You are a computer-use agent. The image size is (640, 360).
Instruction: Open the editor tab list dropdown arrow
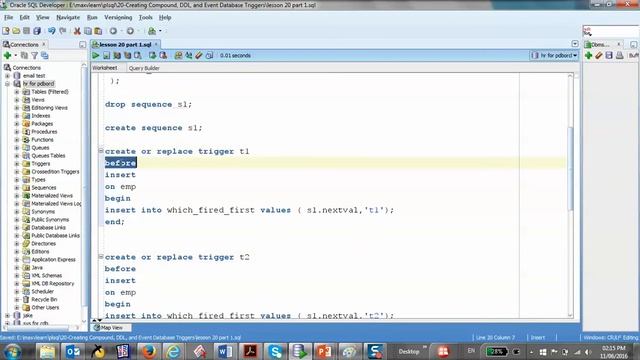tap(575, 44)
